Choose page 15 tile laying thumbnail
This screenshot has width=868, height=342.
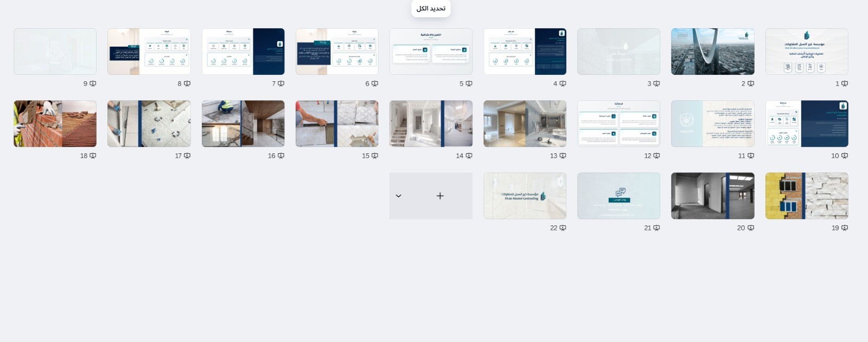click(337, 124)
